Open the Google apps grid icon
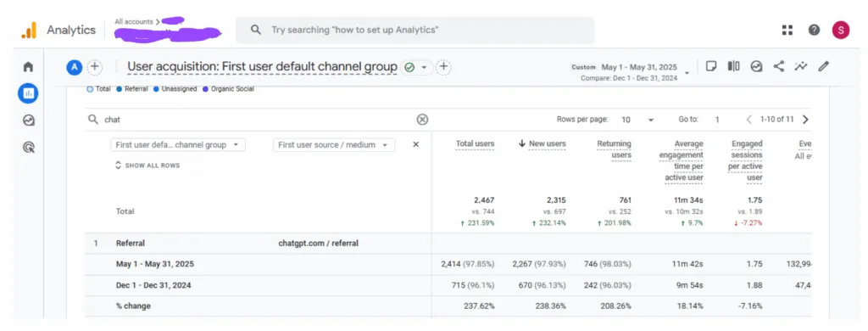This screenshot has height=331, width=868. 787,30
